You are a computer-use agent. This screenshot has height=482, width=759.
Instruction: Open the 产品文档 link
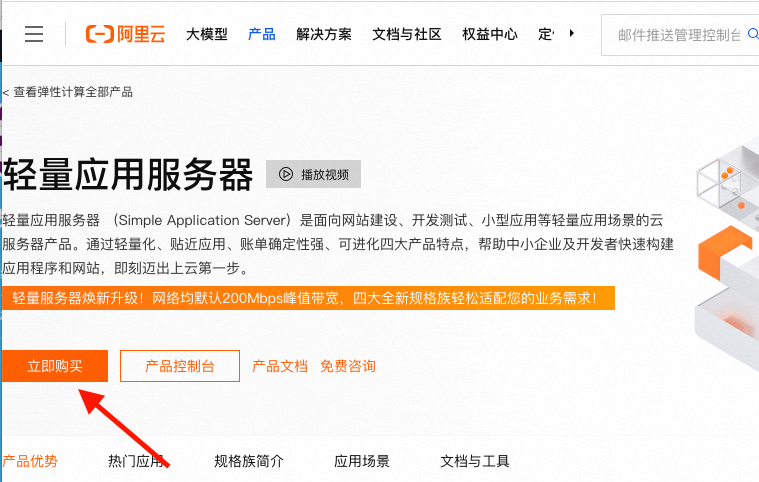[x=280, y=366]
